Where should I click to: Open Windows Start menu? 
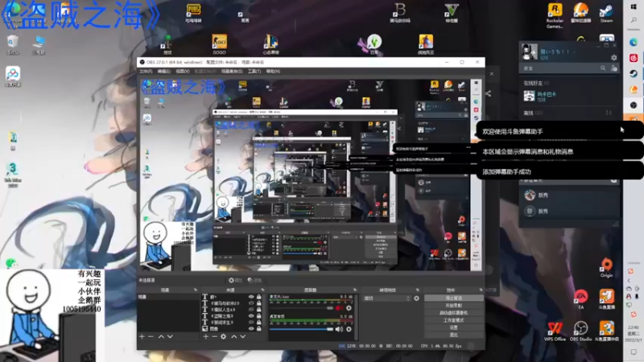click(634, 7)
